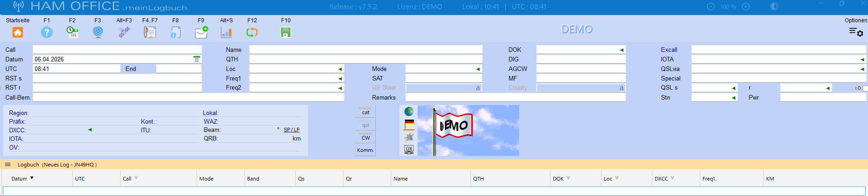Click the orange Startseite home icon
This screenshot has height=196, width=868.
pos(17,32)
